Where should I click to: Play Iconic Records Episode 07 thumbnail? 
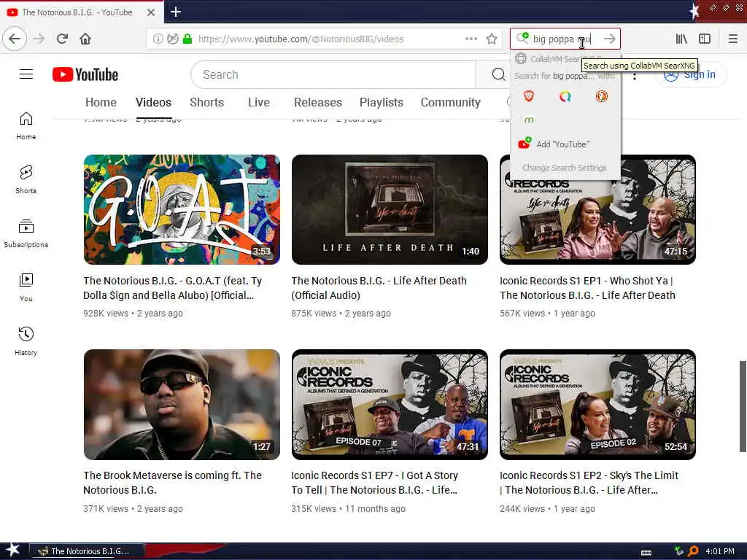click(390, 405)
